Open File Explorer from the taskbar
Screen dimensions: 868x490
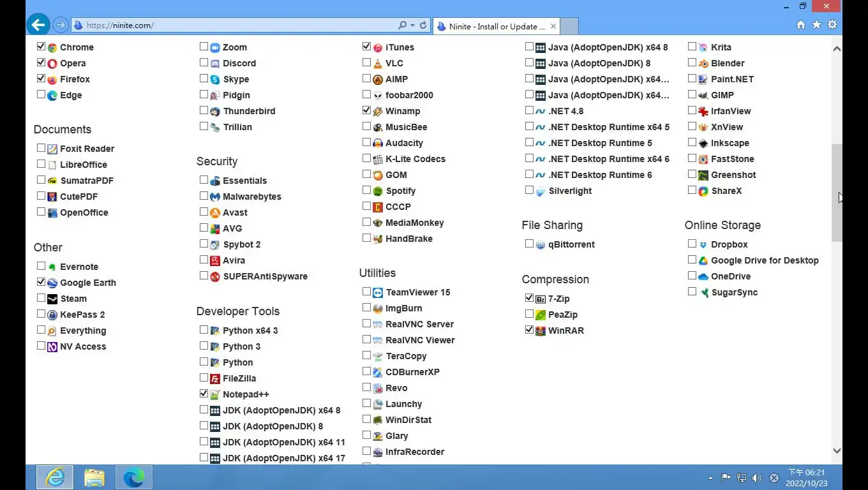(x=94, y=477)
